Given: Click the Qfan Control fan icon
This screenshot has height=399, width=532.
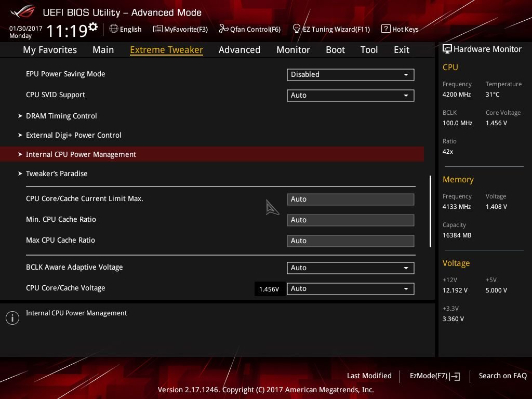Looking at the screenshot, I should point(223,29).
